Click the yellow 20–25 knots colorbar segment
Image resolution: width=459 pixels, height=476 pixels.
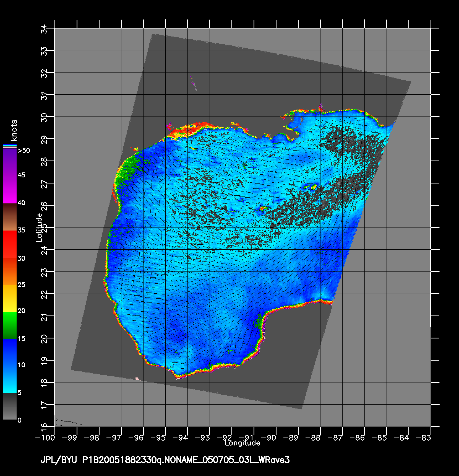click(x=10, y=298)
